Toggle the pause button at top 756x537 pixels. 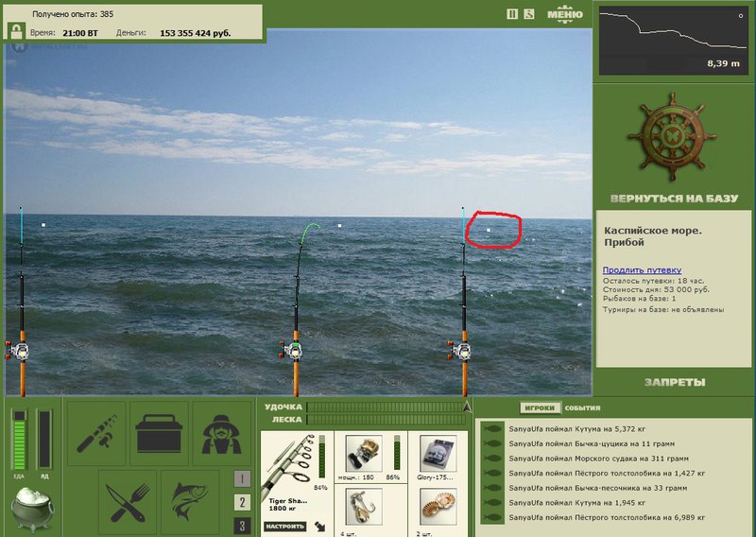(x=512, y=14)
